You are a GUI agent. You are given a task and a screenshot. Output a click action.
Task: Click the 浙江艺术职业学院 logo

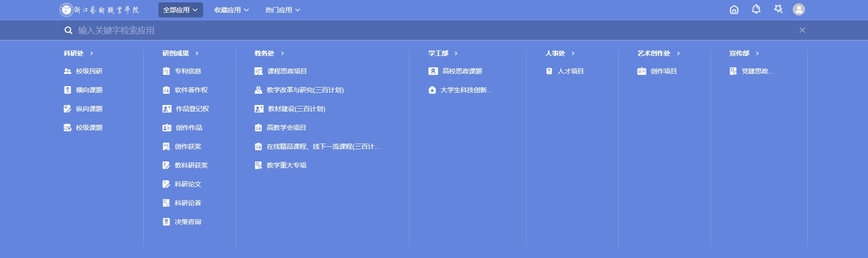pyautogui.click(x=100, y=10)
